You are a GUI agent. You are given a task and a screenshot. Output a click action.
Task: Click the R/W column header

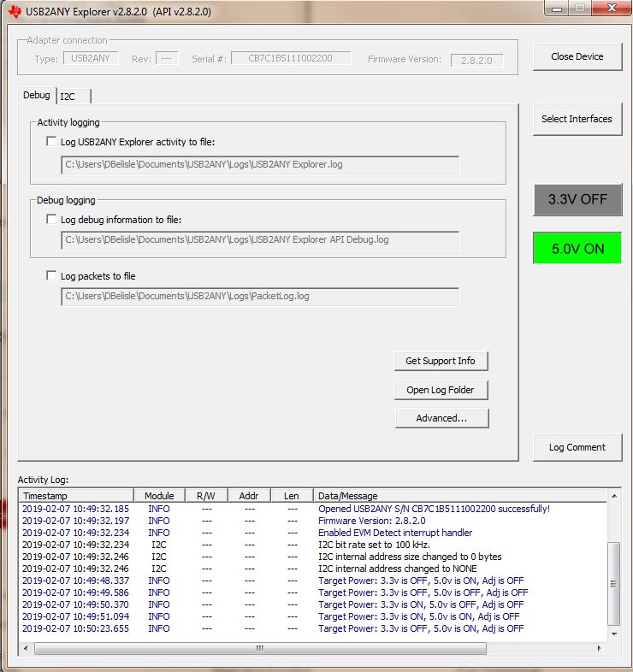pos(206,496)
